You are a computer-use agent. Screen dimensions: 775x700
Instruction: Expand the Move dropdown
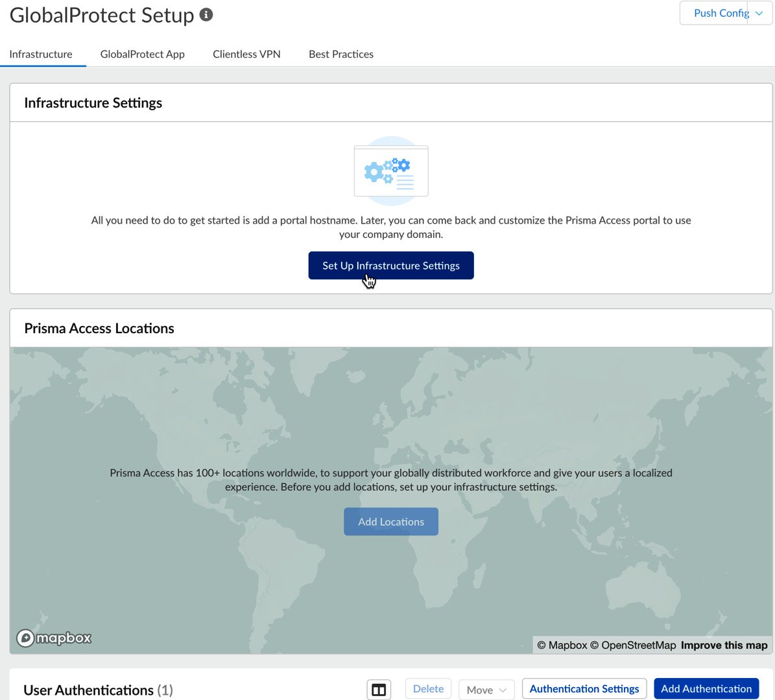486,690
